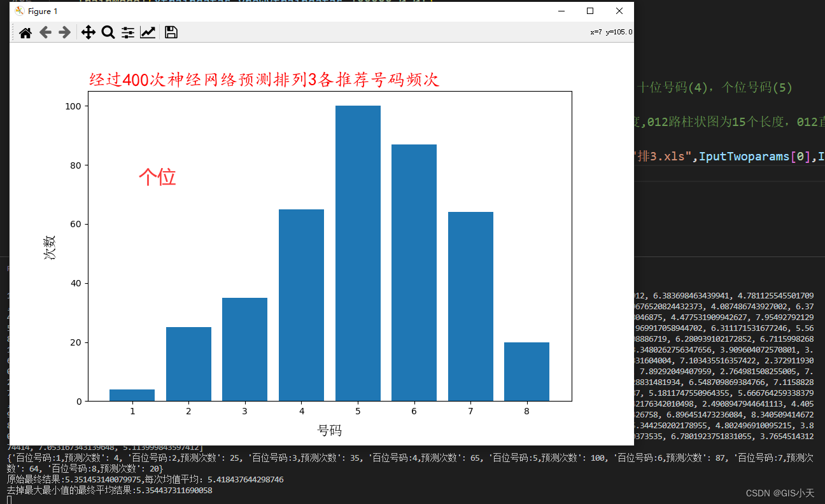
Task: Click the y-axis tick label 60
Action: [x=77, y=225]
